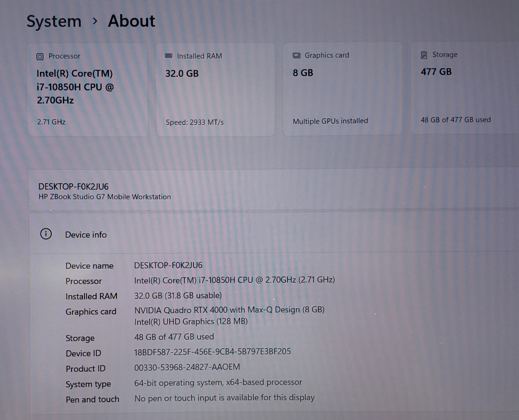Click 32.0 GB (31.8 GB usable) value
This screenshot has height=420, width=519.
pyautogui.click(x=178, y=295)
